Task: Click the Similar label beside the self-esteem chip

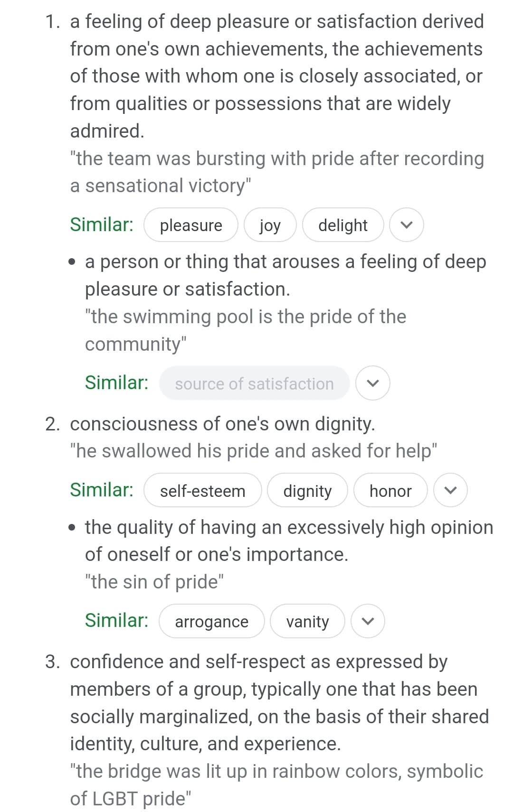Action: (102, 490)
